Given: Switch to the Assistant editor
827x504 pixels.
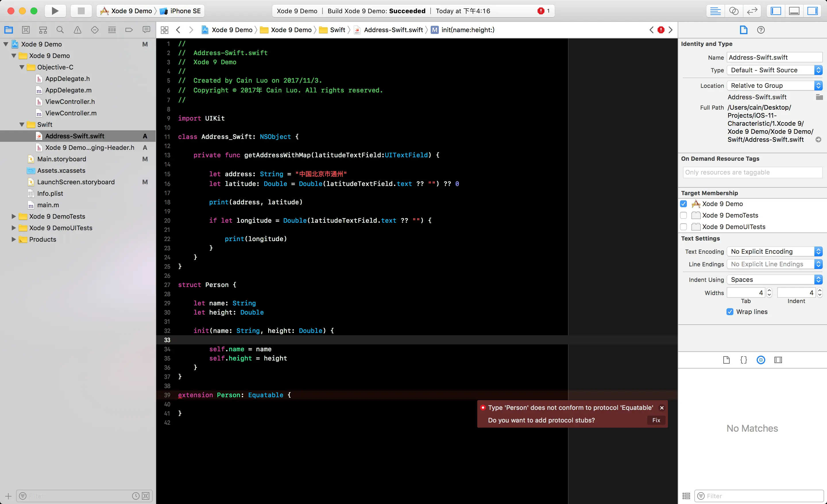Looking at the screenshot, I should click(734, 11).
